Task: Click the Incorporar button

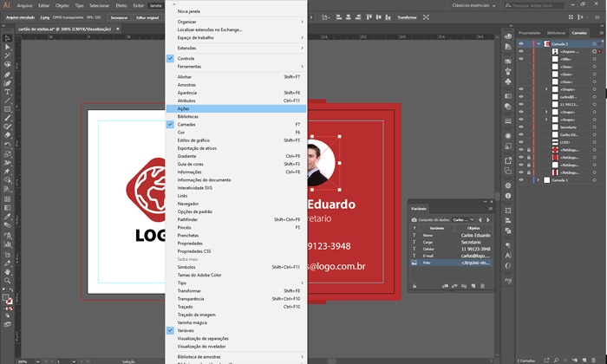Action: coord(119,17)
